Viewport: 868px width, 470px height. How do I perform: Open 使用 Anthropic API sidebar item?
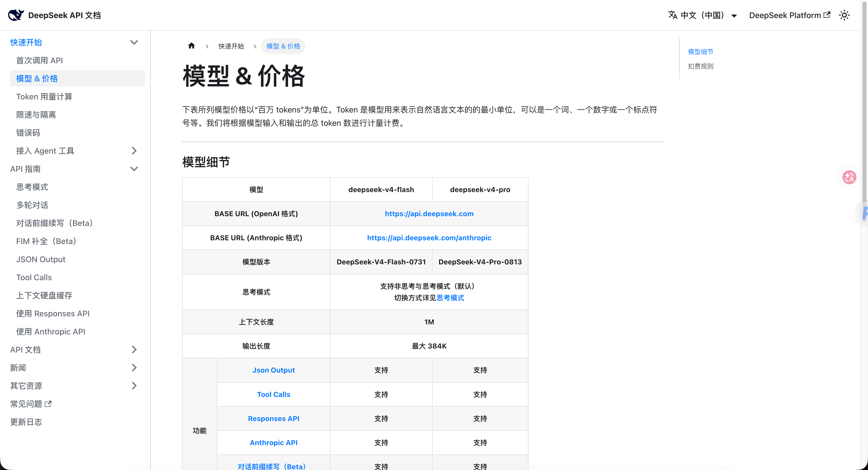(50, 331)
